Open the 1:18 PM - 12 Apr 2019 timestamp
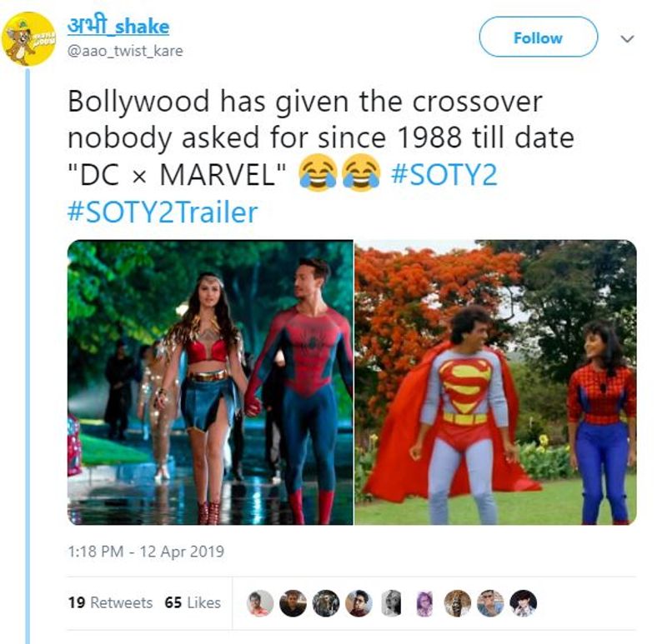The width and height of the screenshot is (667, 644). click(x=146, y=552)
